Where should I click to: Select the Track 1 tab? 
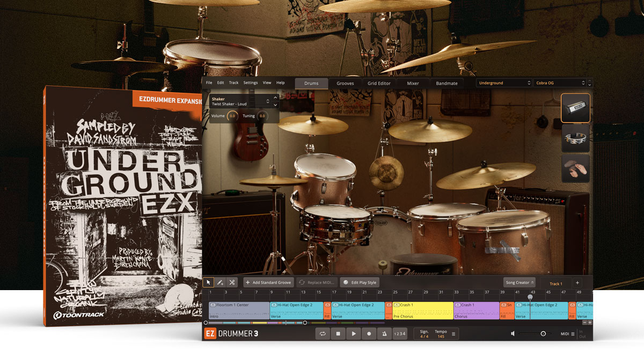(556, 284)
